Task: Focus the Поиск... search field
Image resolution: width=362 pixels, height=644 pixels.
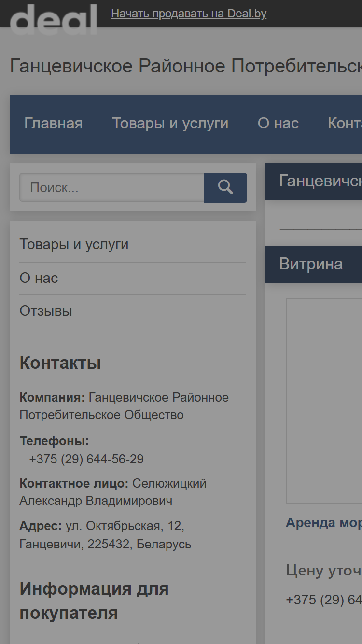Action: [111, 187]
